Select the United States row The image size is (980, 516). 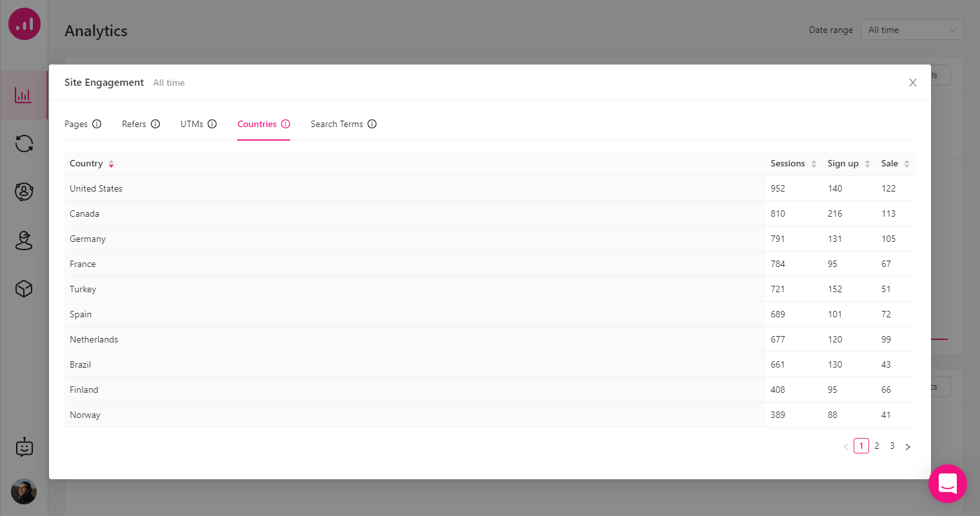[x=489, y=188]
